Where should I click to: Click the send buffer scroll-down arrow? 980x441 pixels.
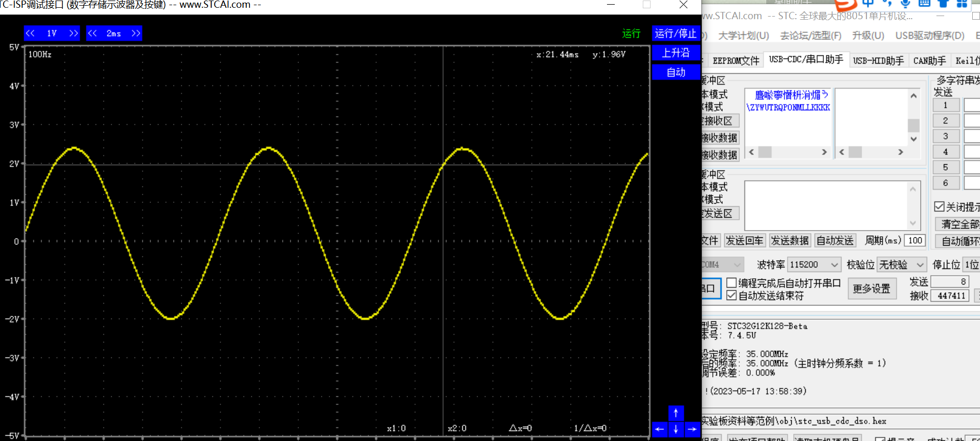click(x=913, y=224)
